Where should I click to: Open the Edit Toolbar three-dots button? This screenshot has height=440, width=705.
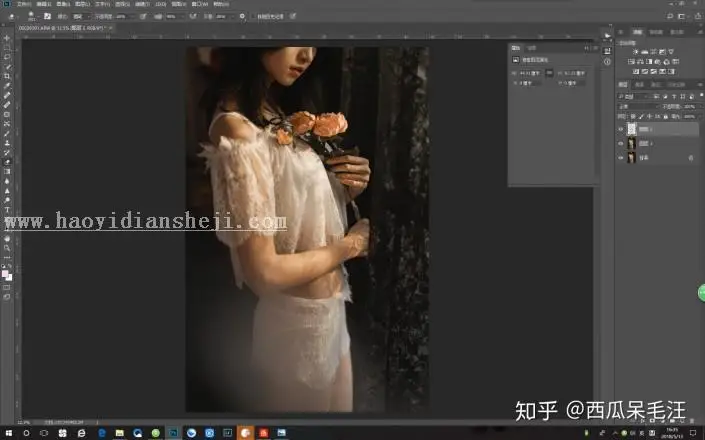(x=7, y=257)
